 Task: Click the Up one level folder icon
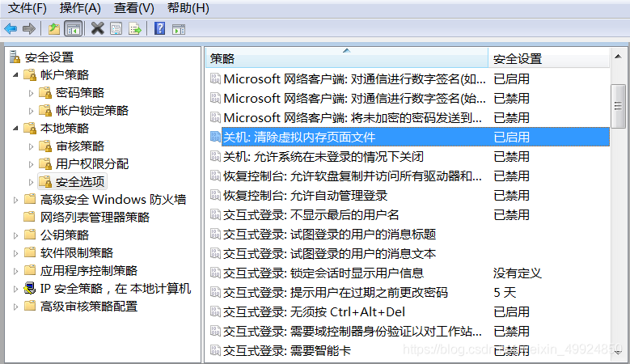pyautogui.click(x=54, y=29)
